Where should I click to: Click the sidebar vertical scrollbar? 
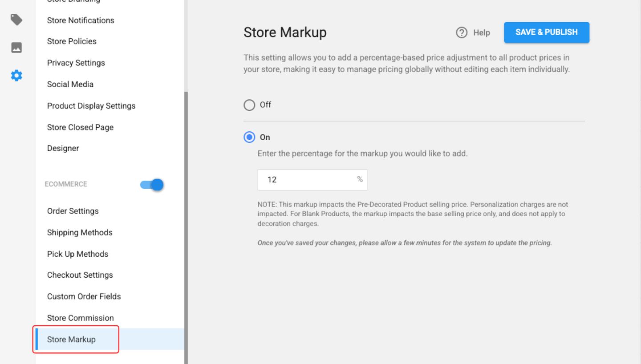[186, 222]
